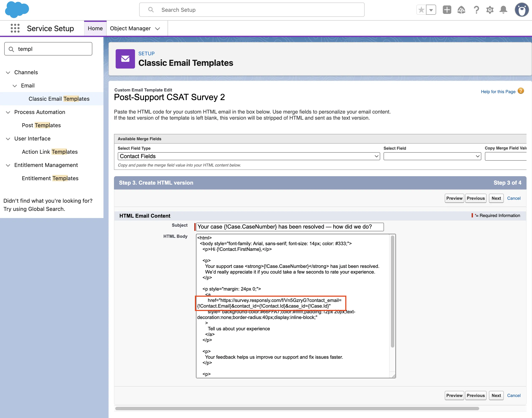532x418 pixels.
Task: Open the Select Field dropdown
Action: [432, 156]
